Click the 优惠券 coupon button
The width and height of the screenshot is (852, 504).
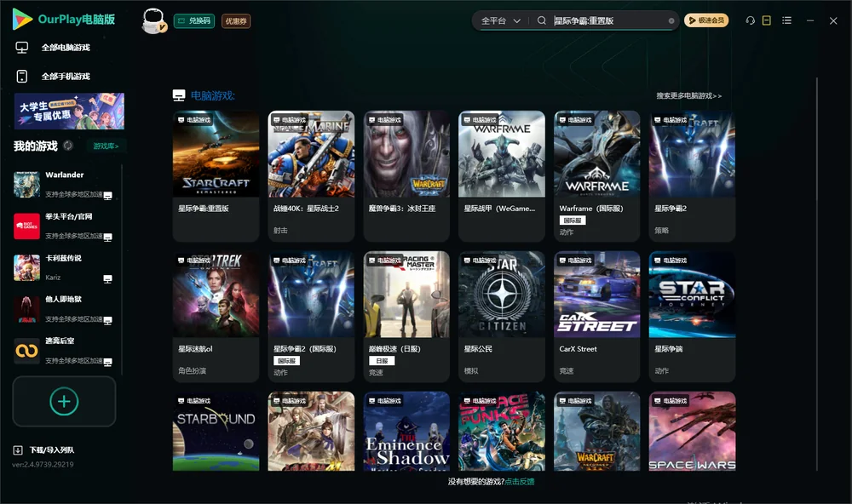coord(236,20)
